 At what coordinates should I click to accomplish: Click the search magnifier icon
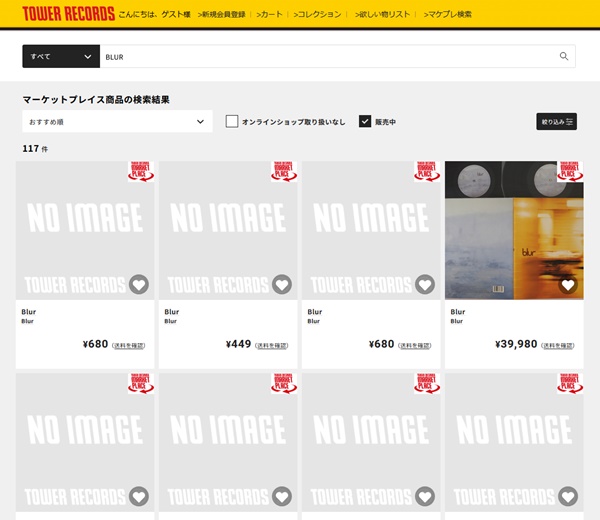point(564,56)
